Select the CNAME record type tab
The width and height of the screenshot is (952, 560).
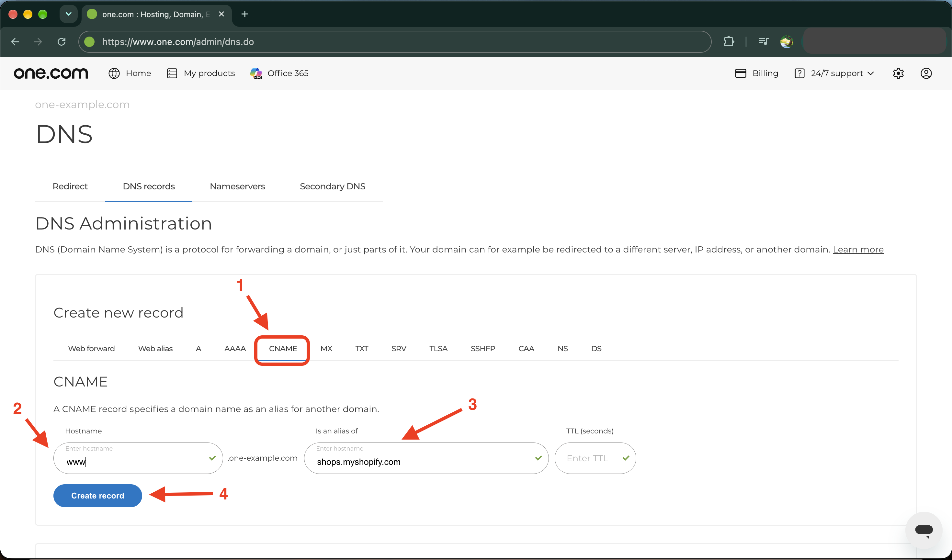[283, 349]
